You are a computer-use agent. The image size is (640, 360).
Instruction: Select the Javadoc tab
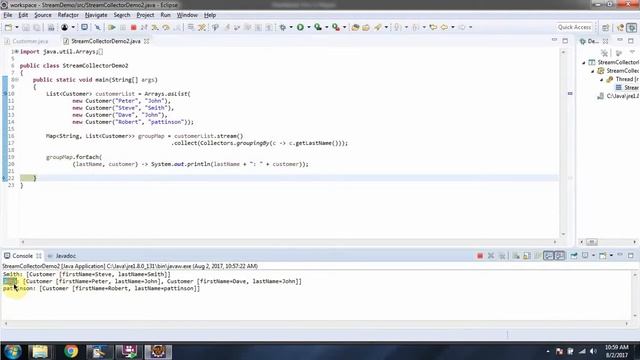click(62, 256)
